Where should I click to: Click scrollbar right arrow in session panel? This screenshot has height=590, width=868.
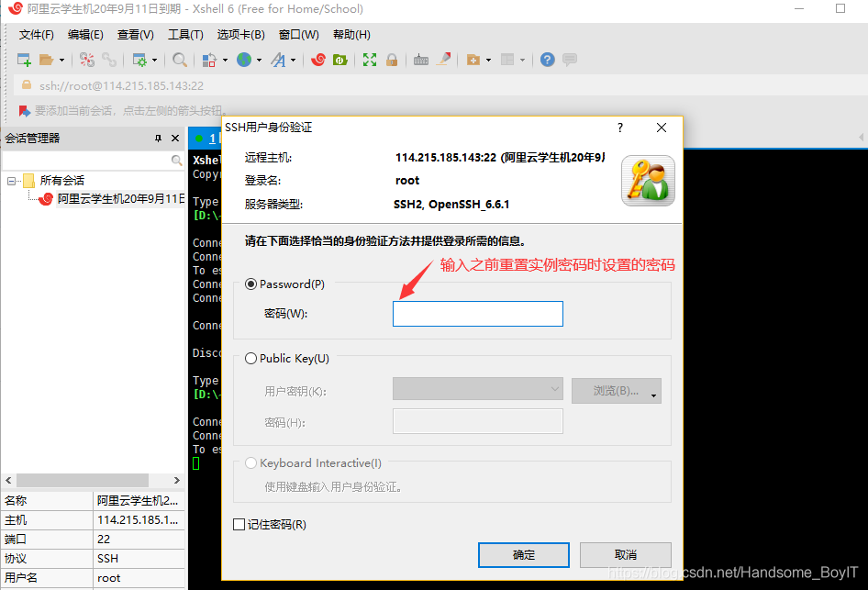pos(176,480)
